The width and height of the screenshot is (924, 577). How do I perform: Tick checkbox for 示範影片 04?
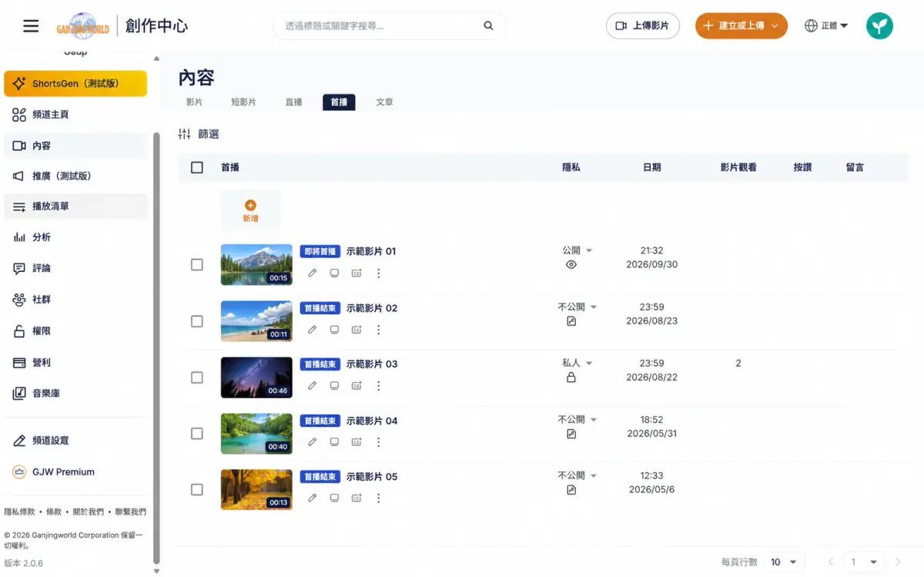(197, 434)
